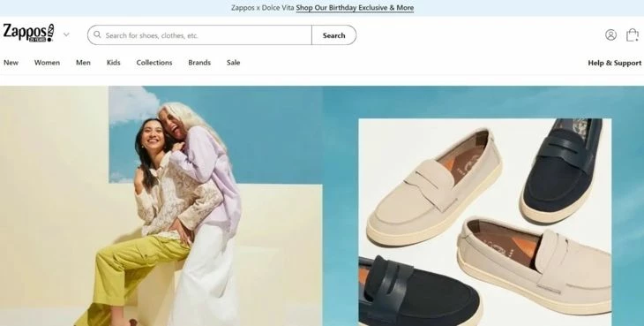644x326 pixels.
Task: Open the Collections menu
Action: pos(154,63)
